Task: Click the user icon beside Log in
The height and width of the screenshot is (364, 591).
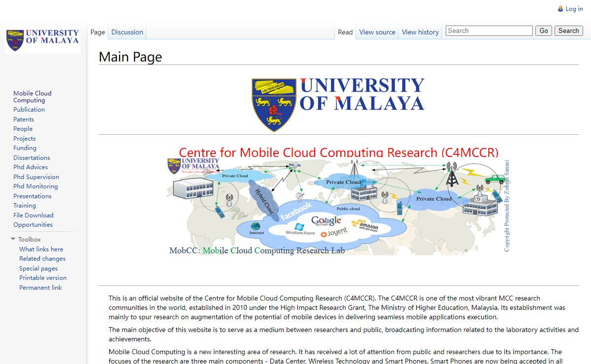Action: 560,9
